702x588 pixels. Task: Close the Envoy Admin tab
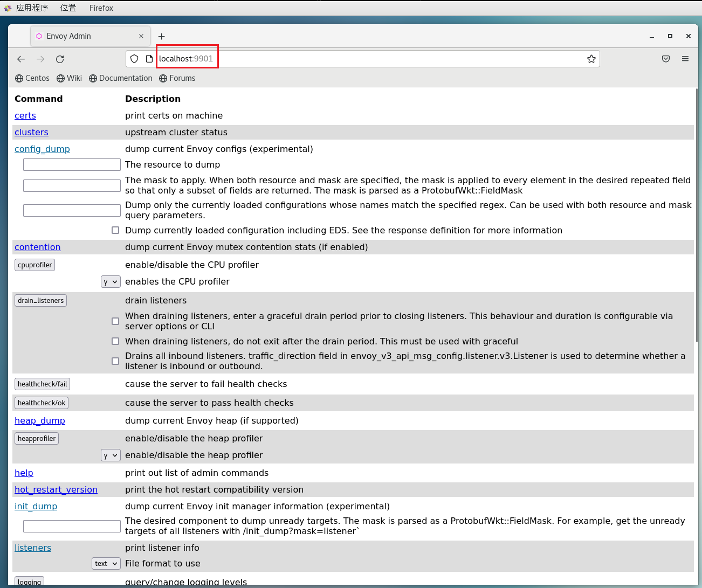click(x=141, y=36)
